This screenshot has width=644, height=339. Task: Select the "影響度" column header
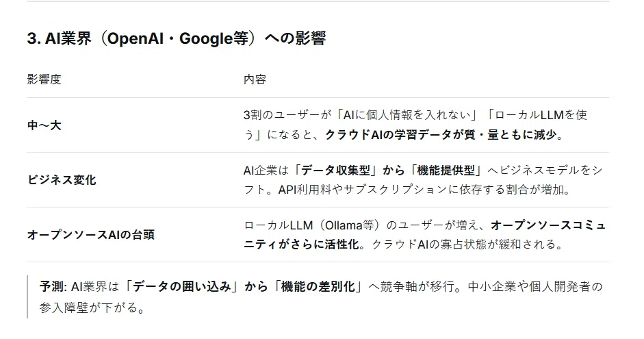click(x=44, y=79)
